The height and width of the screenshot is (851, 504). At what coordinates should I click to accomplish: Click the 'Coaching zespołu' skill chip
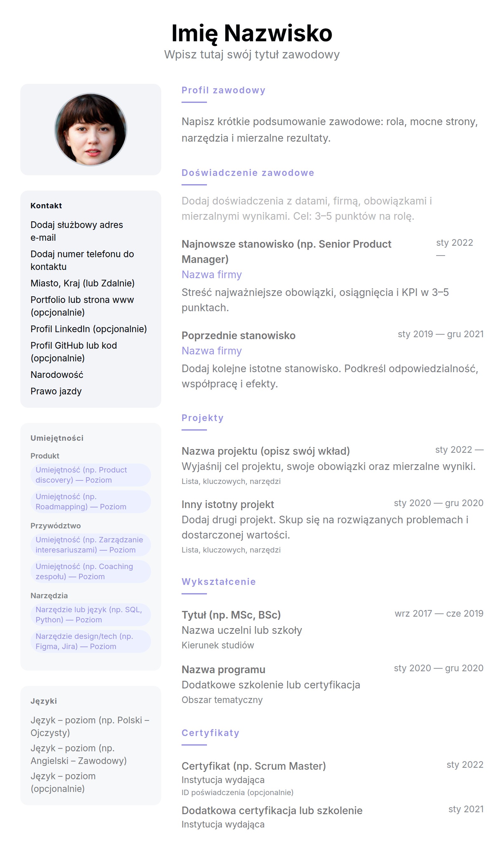coord(90,571)
